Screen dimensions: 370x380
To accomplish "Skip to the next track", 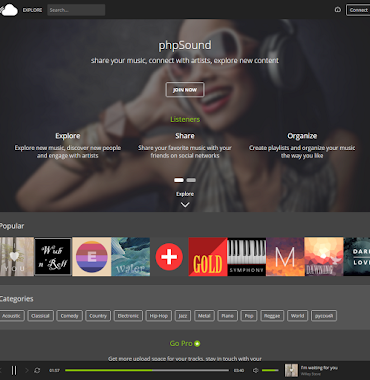I will (27, 370).
